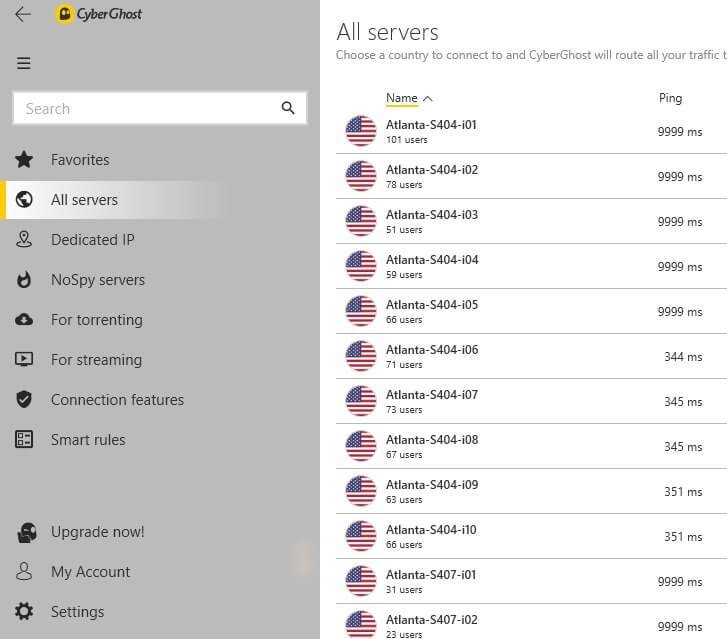The height and width of the screenshot is (639, 727).
Task: Select server Atlanta-S404-i05
Action: (531, 311)
